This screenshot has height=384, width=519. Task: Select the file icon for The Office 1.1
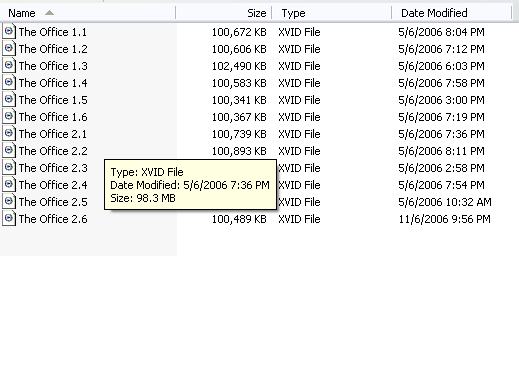click(9, 32)
